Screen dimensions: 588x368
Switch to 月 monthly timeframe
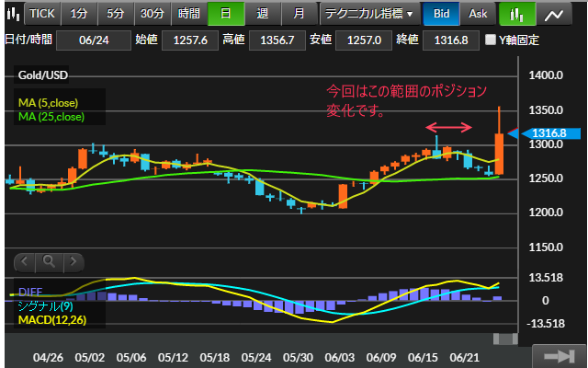[300, 14]
